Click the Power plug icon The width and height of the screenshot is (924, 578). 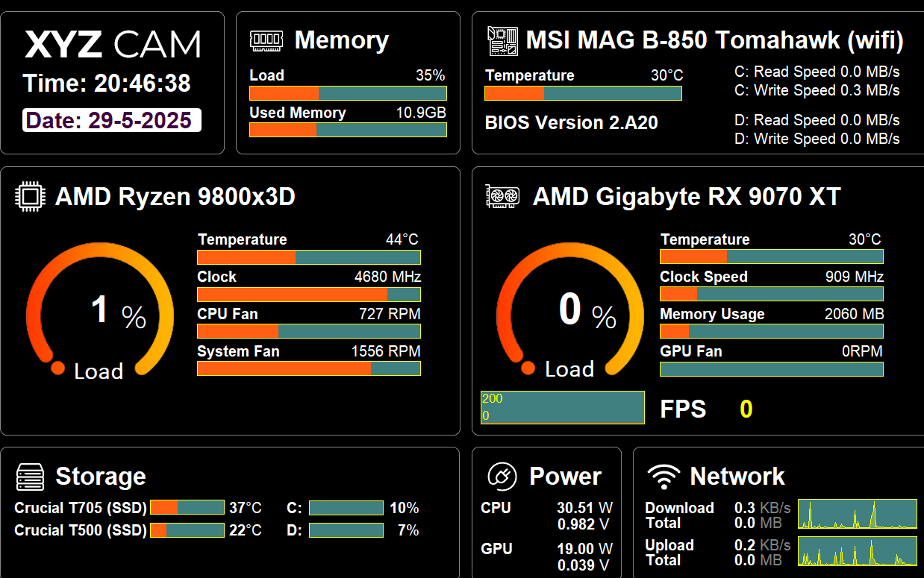[502, 476]
